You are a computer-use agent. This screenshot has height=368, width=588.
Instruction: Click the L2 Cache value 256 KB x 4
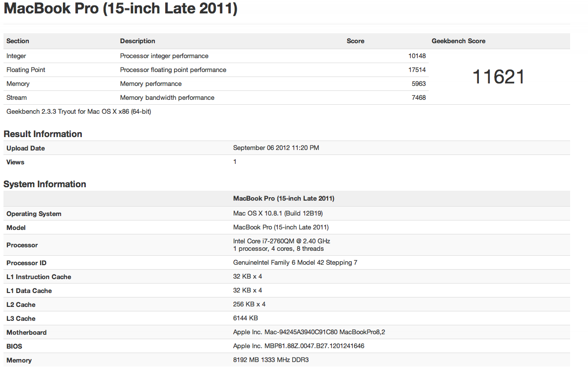pos(249,304)
